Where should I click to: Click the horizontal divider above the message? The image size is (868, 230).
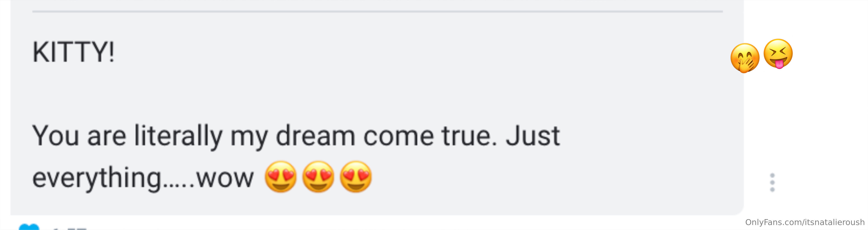tap(377, 12)
